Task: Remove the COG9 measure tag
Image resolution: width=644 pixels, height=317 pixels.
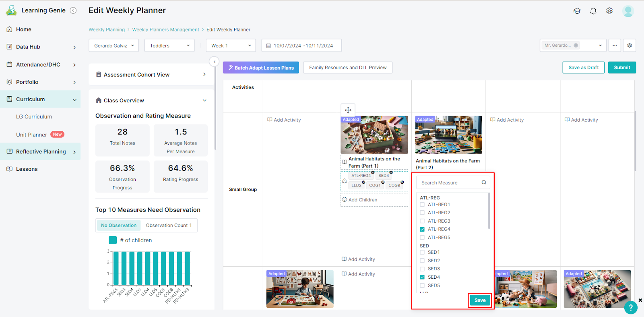Action: [x=402, y=182]
